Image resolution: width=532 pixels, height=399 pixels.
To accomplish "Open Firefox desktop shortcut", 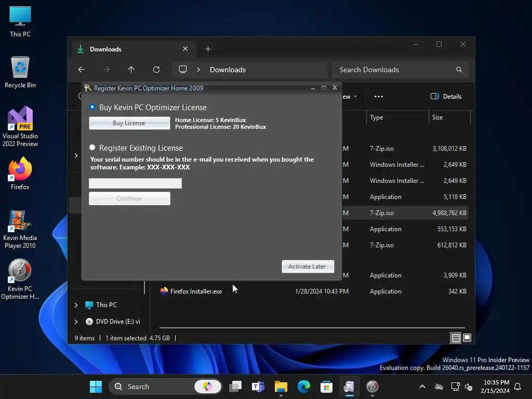I will coord(20,174).
